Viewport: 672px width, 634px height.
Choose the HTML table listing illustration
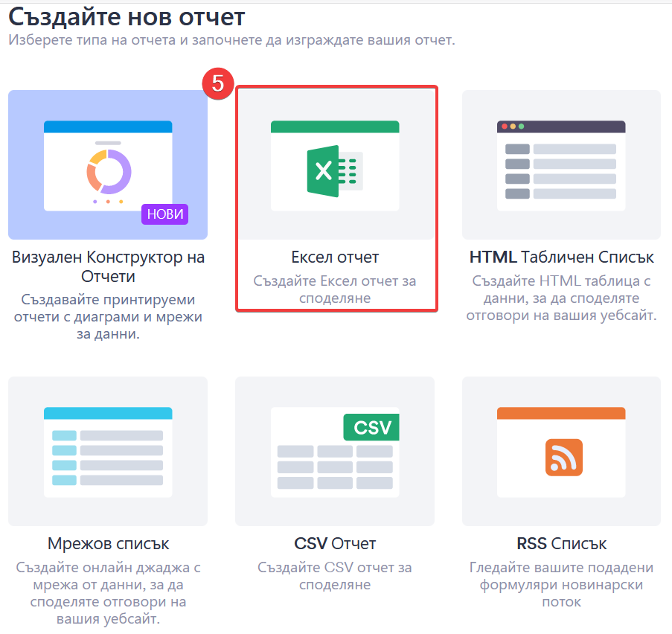[561, 165]
